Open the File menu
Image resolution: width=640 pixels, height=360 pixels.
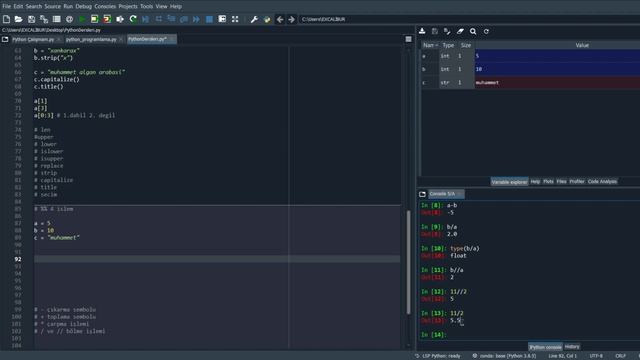pos(7,6)
